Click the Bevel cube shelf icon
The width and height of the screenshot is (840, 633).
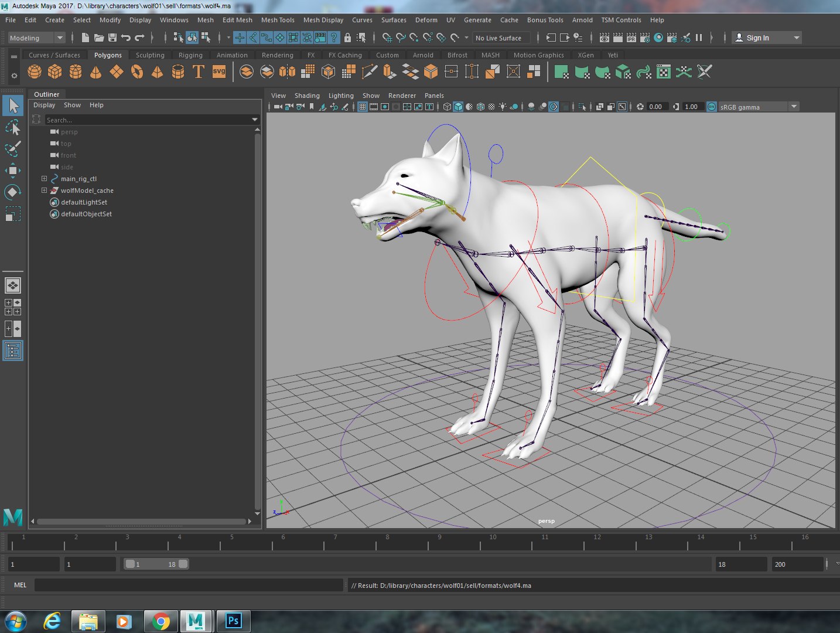[431, 72]
